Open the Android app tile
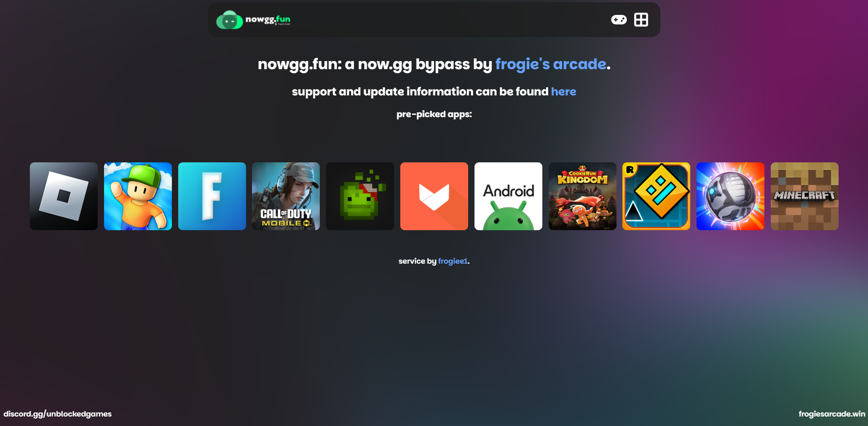 [508, 196]
